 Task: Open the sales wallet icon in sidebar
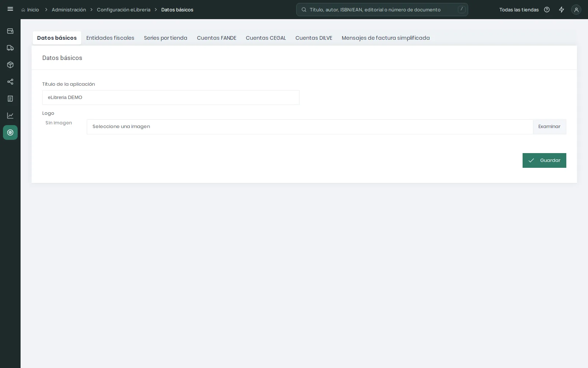point(10,31)
